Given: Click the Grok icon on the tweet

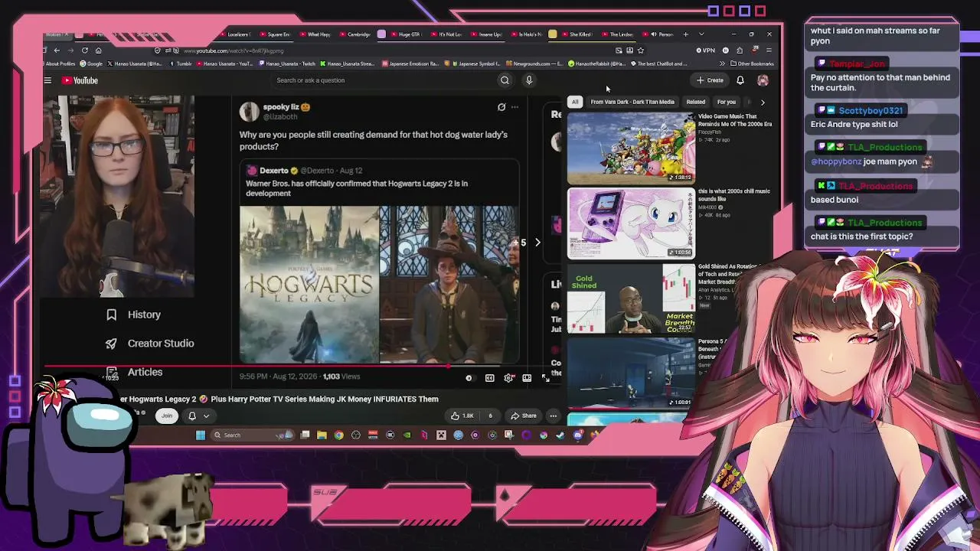Looking at the screenshot, I should click(501, 107).
